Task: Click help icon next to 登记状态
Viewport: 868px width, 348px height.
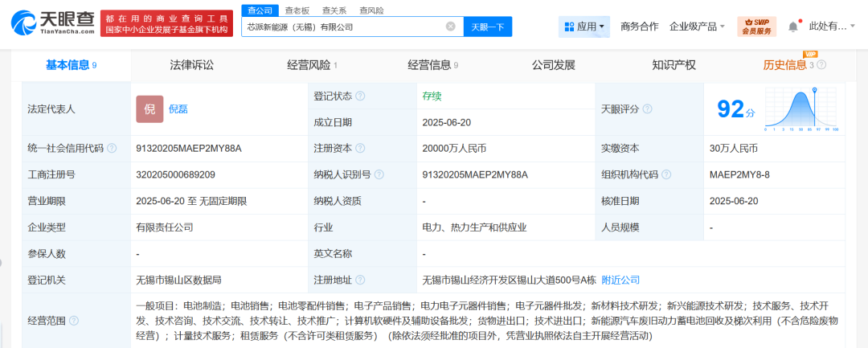Action: click(360, 96)
